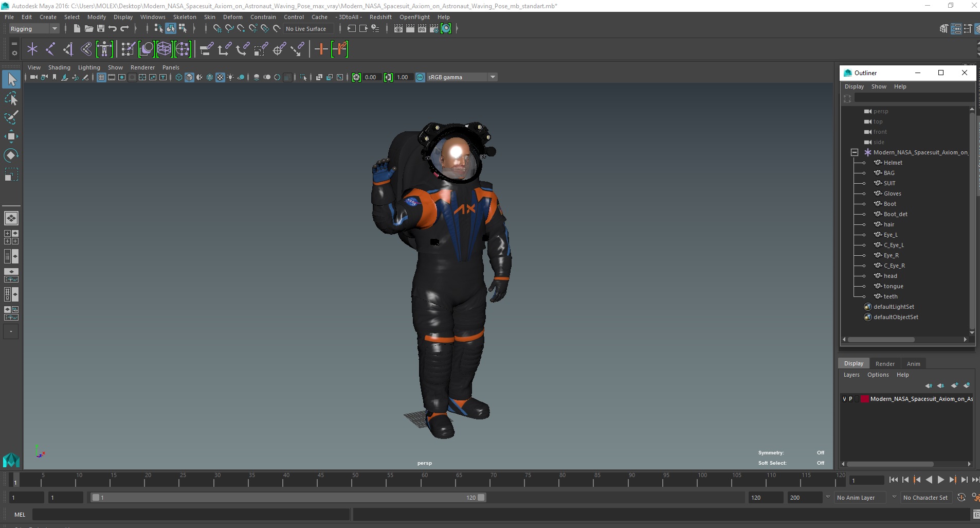Open the Deform menu
The width and height of the screenshot is (980, 528).
point(232,17)
